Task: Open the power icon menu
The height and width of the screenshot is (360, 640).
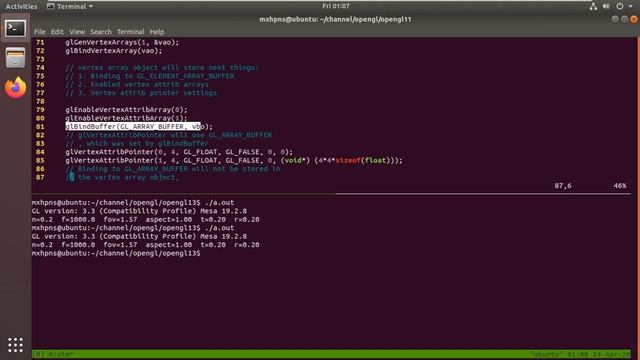Action: tap(620, 6)
